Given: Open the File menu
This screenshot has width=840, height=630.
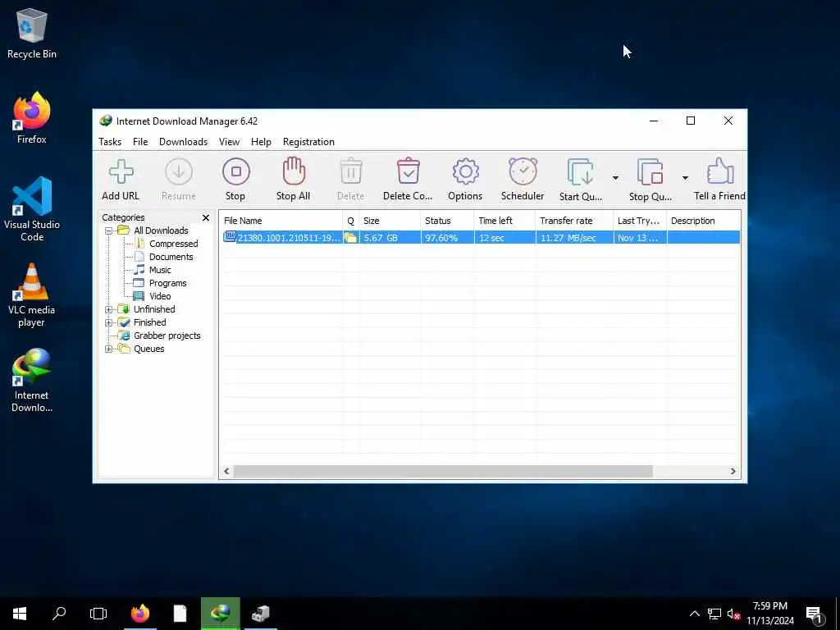Looking at the screenshot, I should 140,142.
